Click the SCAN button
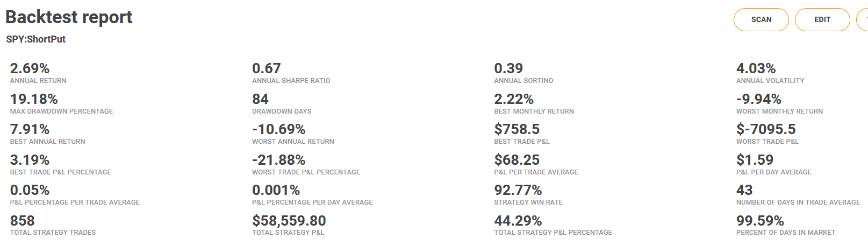 (x=761, y=19)
